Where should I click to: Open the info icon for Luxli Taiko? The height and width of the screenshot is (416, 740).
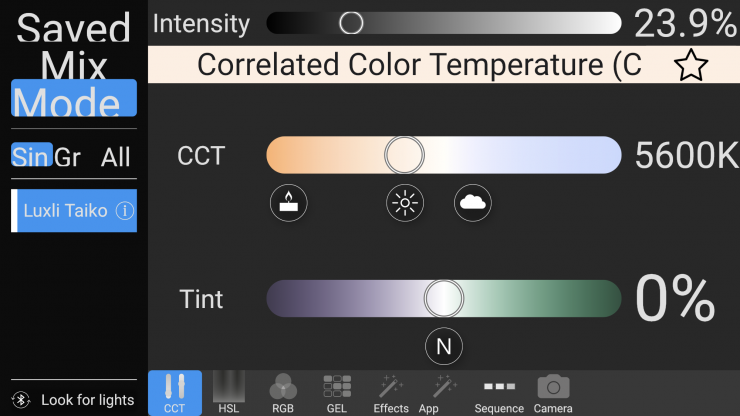point(125,211)
